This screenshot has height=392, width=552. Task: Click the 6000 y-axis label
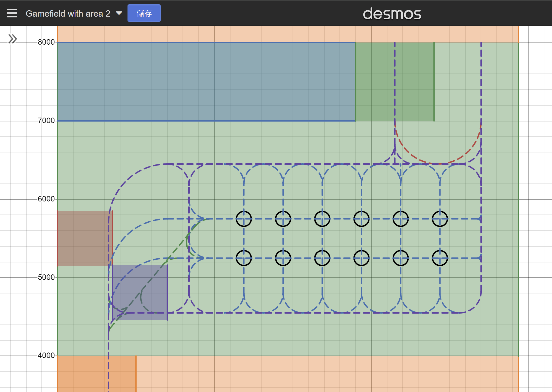pos(46,199)
